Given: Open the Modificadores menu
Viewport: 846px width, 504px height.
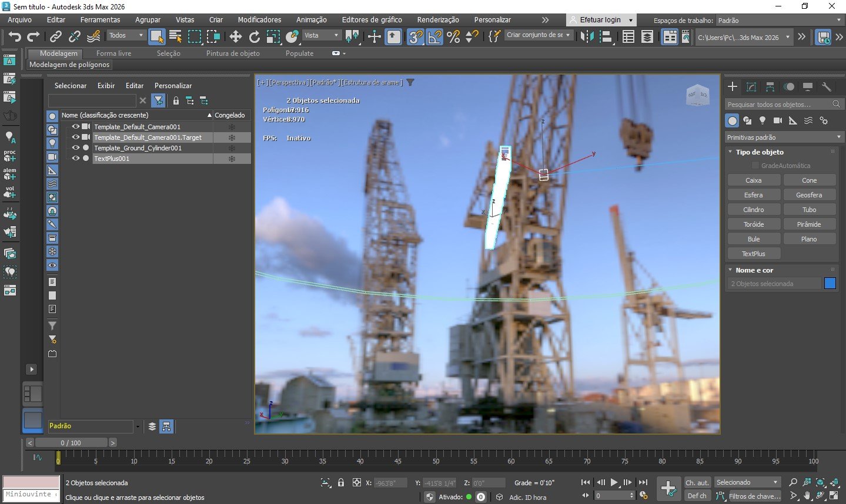Looking at the screenshot, I should [x=259, y=20].
